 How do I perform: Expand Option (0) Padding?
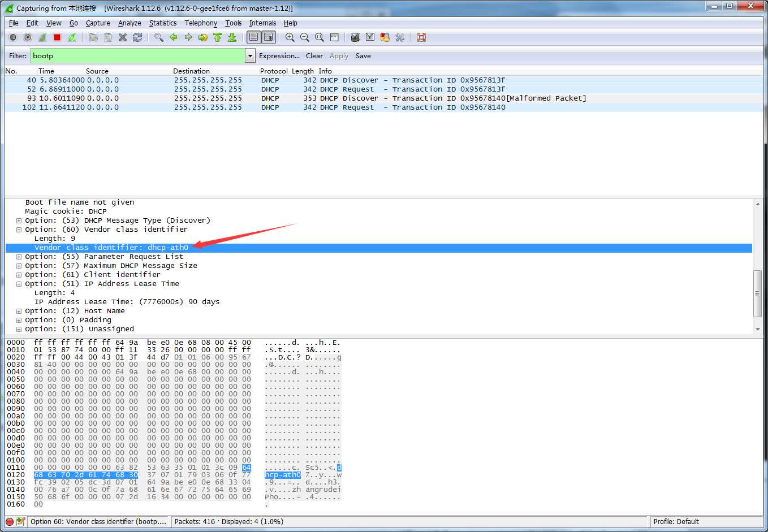coord(19,320)
